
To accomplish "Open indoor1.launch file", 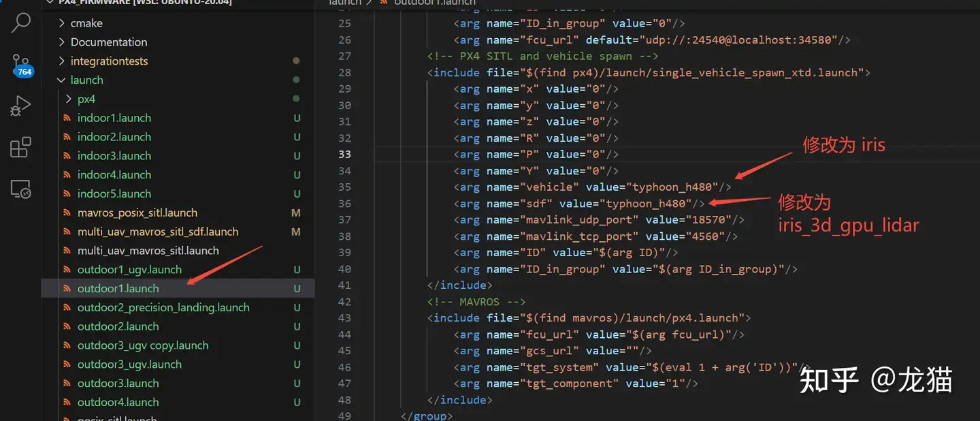I will pos(114,118).
